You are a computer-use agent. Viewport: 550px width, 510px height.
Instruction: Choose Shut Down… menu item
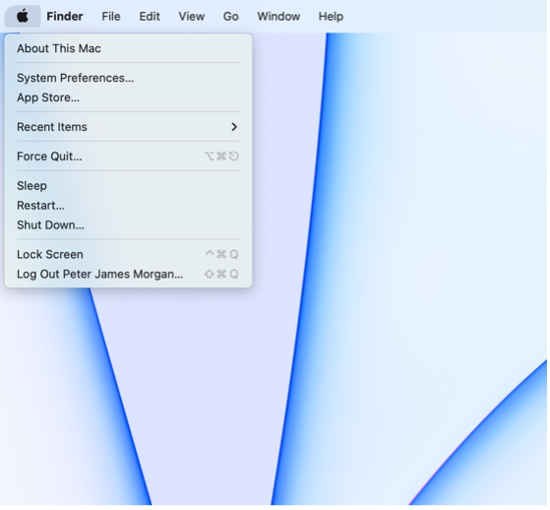[128, 225]
